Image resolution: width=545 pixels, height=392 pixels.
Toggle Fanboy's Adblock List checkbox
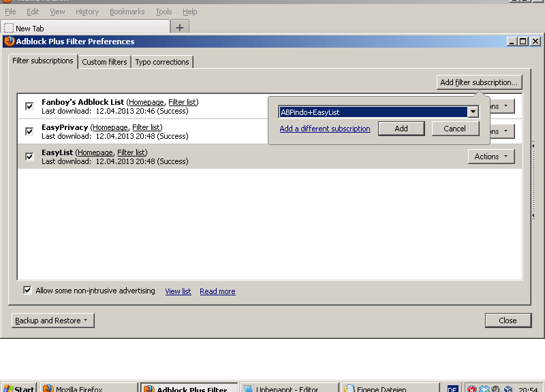(x=29, y=106)
